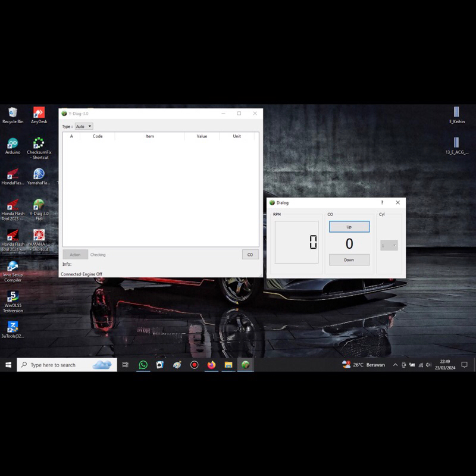Open the notification center icon
The image size is (476, 476).
click(x=464, y=365)
